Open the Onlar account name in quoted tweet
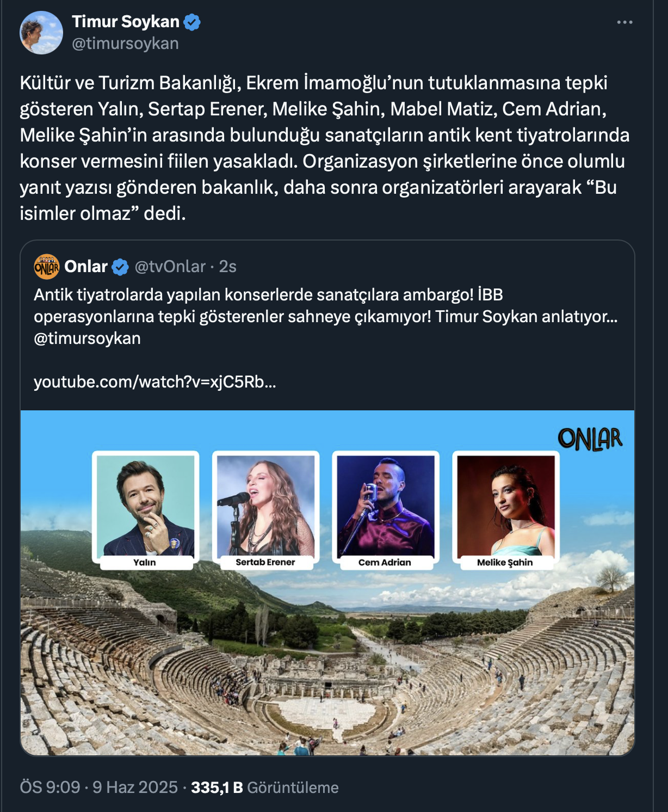This screenshot has width=668, height=812. [86, 267]
